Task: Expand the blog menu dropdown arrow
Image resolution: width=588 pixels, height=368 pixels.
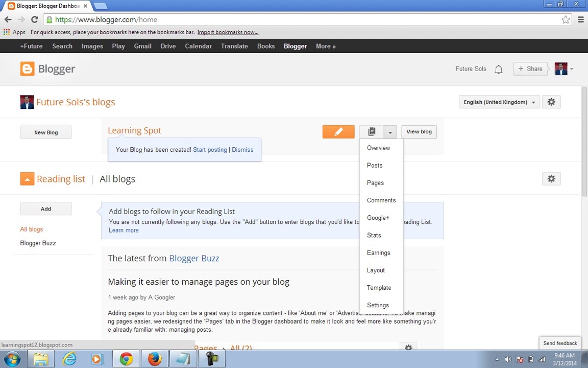Action: pos(390,132)
